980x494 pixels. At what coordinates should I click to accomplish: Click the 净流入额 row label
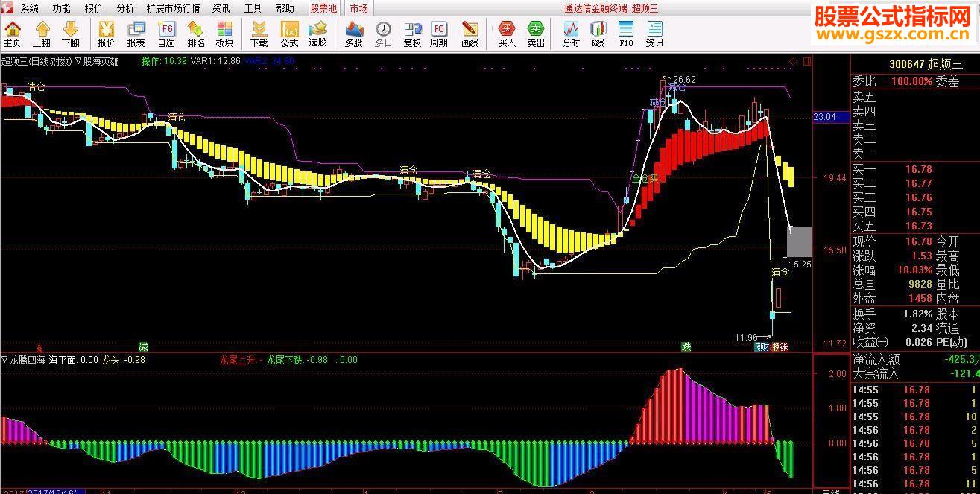tap(876, 360)
